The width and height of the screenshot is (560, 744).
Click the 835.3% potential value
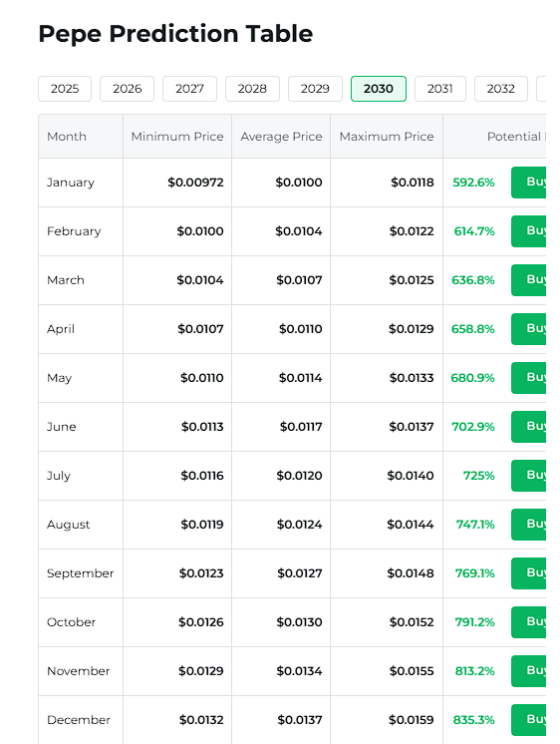pyautogui.click(x=473, y=720)
